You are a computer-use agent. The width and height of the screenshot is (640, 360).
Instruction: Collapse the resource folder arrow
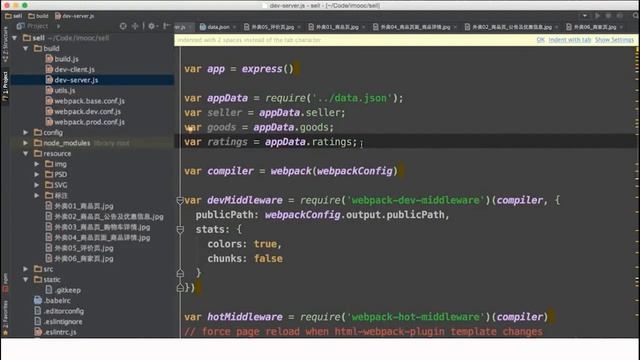click(26, 154)
